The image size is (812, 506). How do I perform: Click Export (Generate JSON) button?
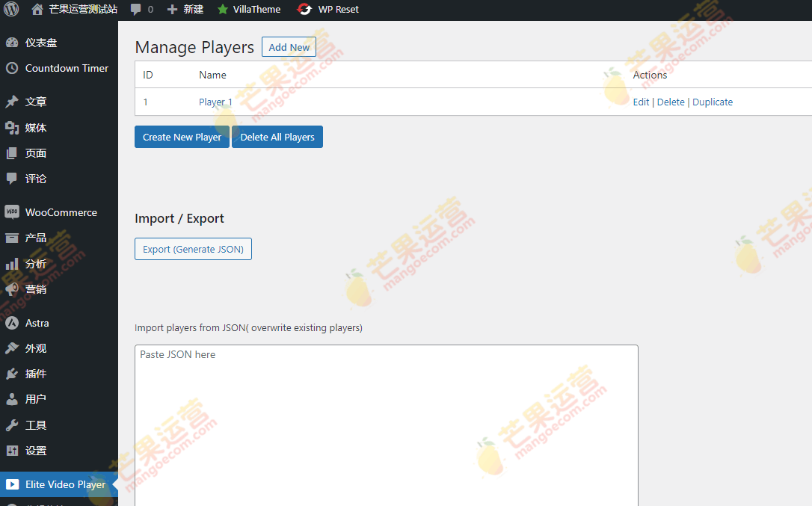(x=193, y=248)
